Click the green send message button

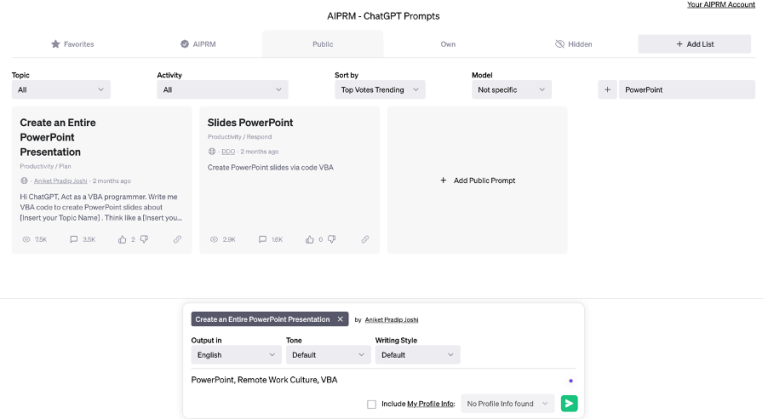pyautogui.click(x=569, y=404)
